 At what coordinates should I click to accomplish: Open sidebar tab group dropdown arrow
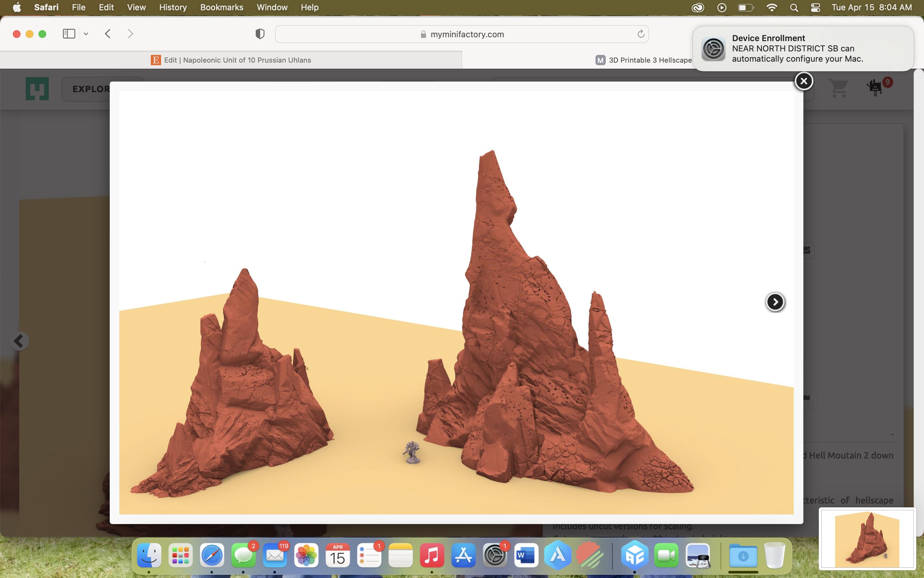click(x=86, y=34)
